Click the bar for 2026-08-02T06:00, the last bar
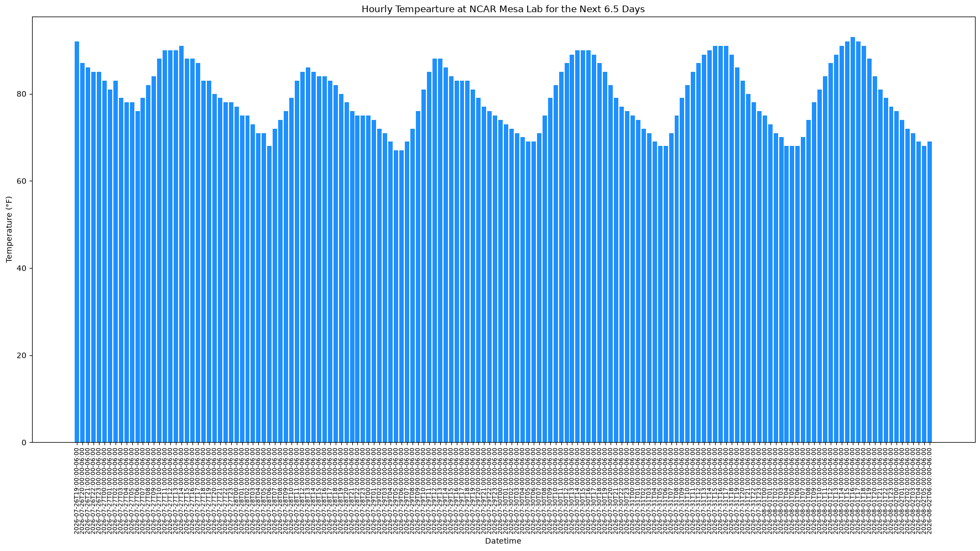The height and width of the screenshot is (551, 980). point(930,292)
